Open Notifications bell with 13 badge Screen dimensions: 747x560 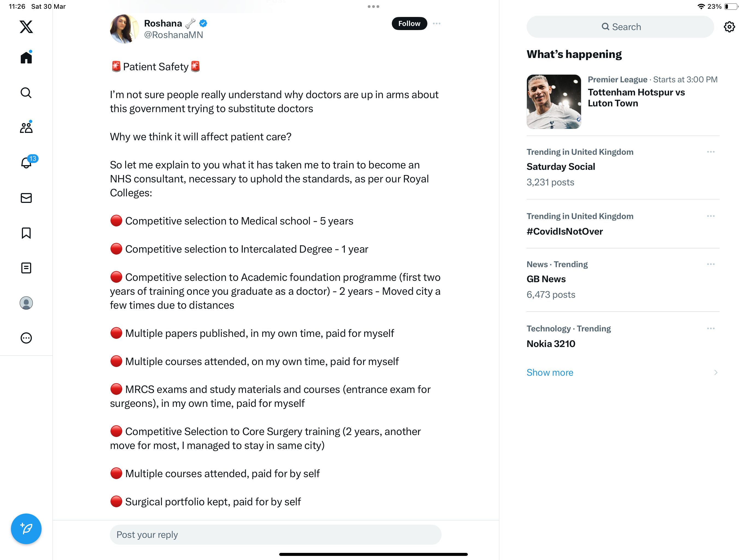pyautogui.click(x=27, y=162)
